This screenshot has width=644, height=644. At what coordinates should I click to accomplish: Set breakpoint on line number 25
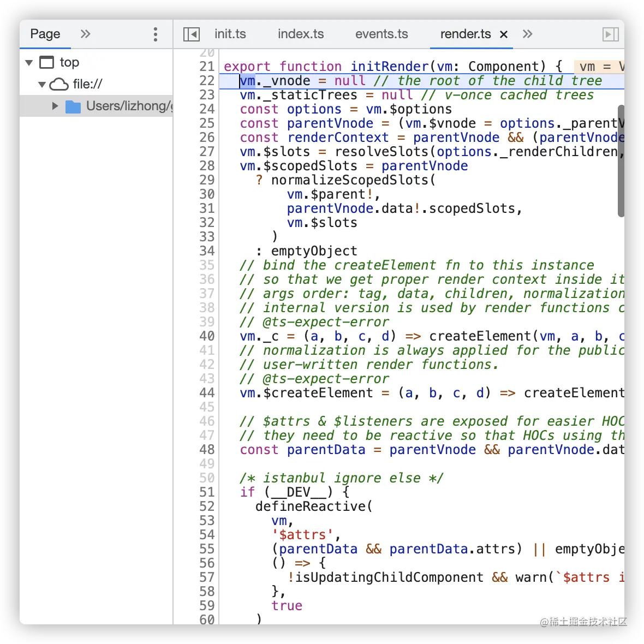click(x=207, y=123)
